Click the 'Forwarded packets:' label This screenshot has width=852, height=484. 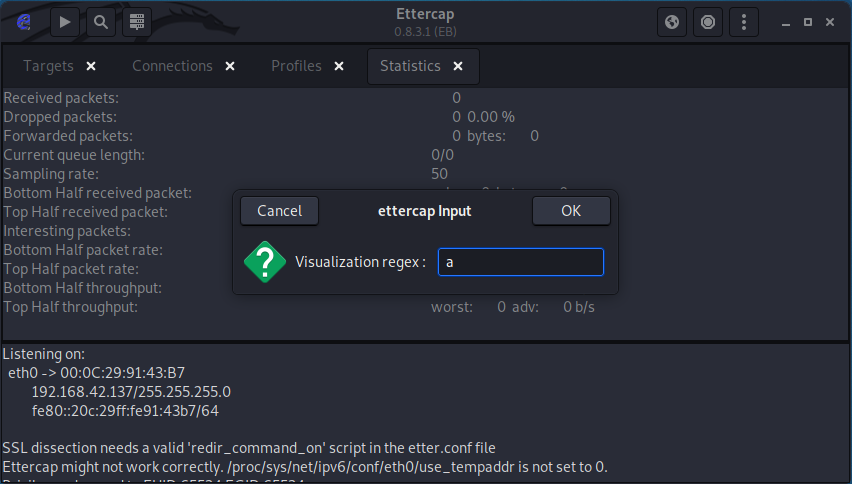(68, 136)
